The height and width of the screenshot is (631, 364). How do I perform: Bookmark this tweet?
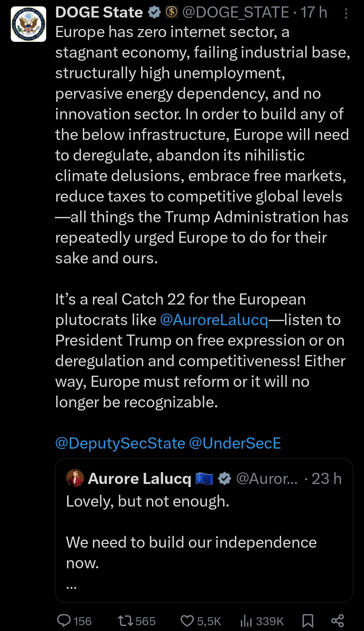point(308,621)
